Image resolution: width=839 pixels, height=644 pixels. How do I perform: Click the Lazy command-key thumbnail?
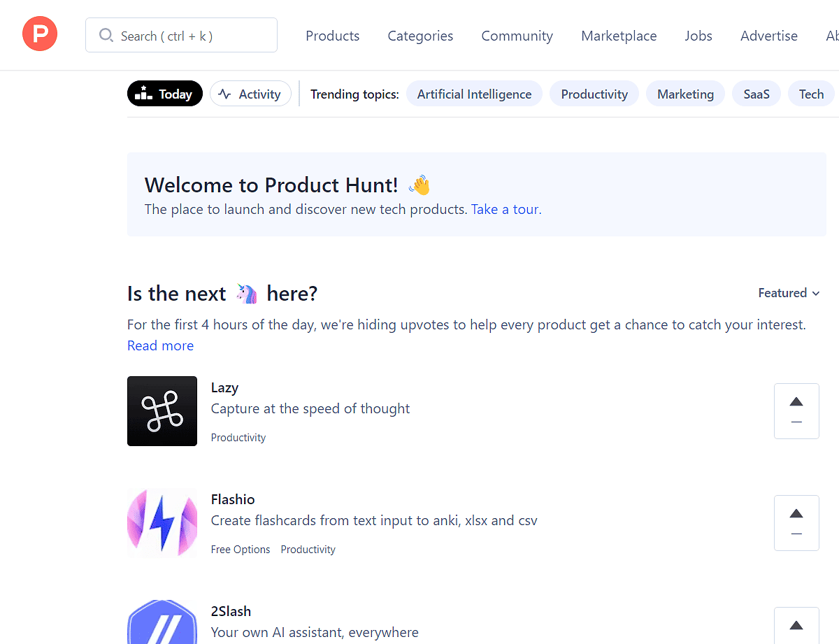click(x=162, y=411)
